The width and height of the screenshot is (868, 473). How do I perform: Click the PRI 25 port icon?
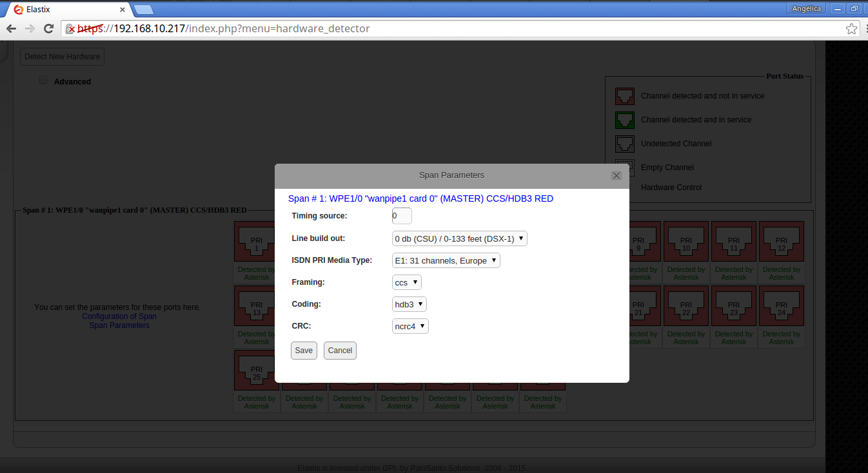pos(256,372)
